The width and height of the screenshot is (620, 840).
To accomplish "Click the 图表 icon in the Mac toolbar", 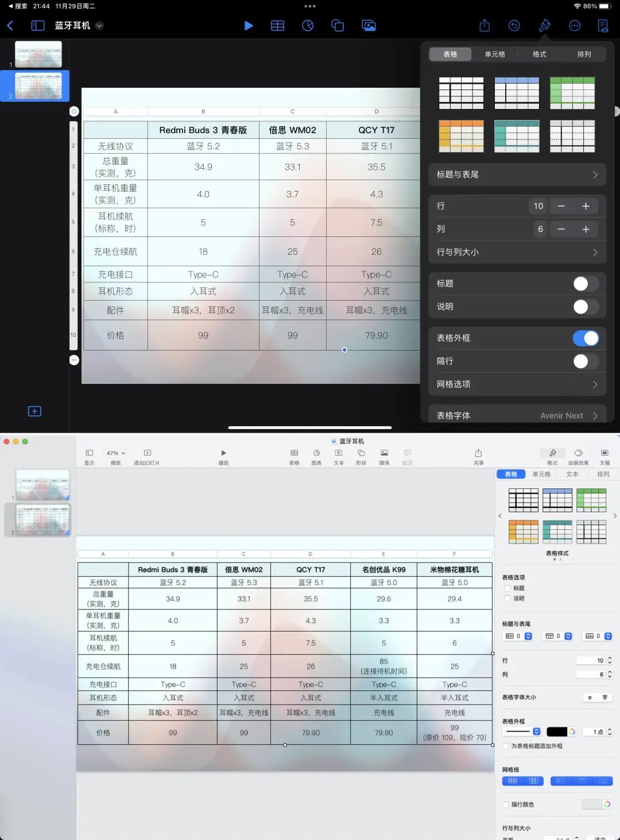I will click(x=316, y=454).
